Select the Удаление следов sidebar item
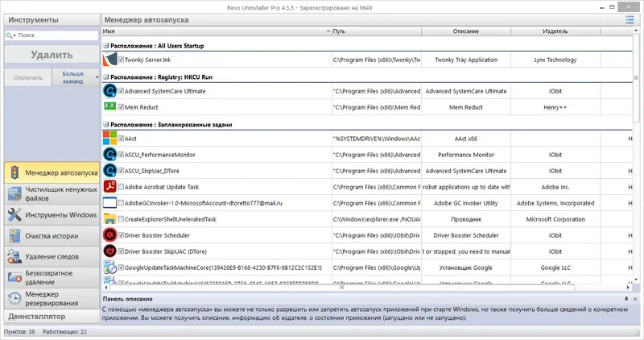The image size is (644, 340). 52,256
